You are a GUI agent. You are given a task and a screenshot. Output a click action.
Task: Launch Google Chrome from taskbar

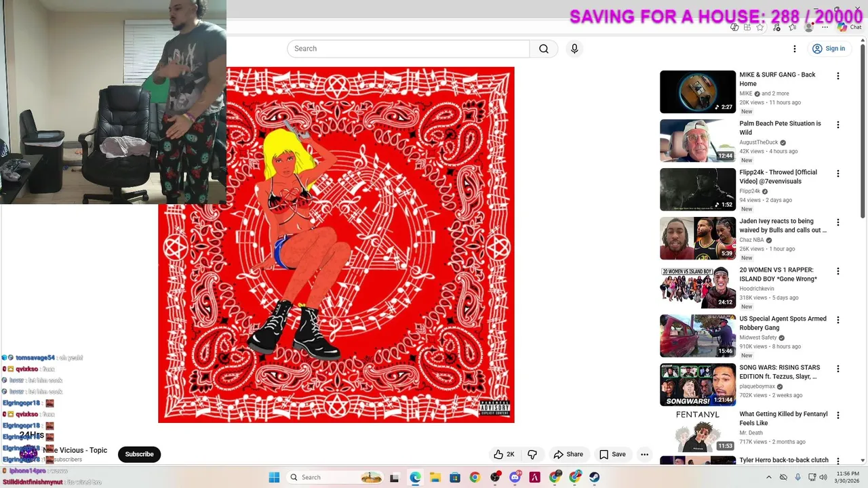(475, 477)
